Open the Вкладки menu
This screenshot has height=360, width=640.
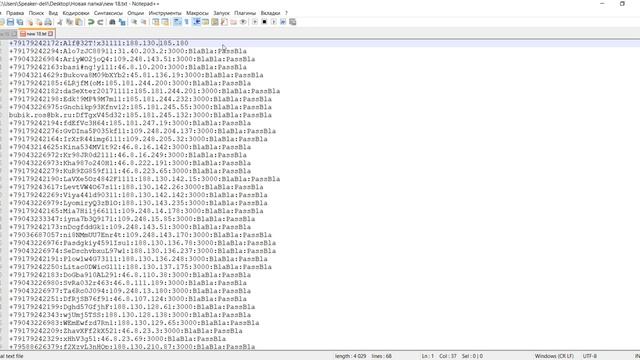[x=270, y=13]
